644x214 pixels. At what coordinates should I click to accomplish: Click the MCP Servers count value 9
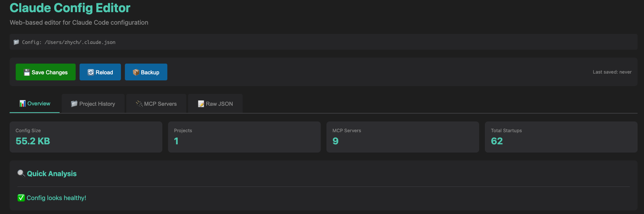(x=335, y=141)
